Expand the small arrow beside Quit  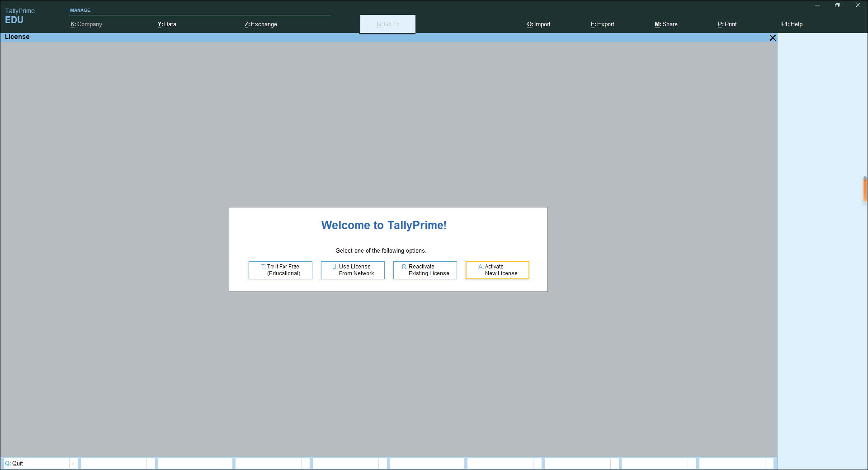click(73, 463)
